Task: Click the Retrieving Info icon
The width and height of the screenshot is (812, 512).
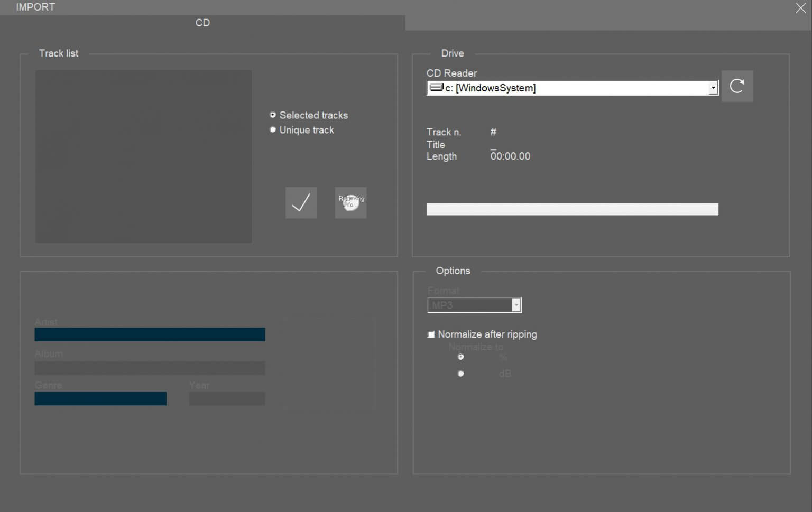Action: [x=350, y=202]
